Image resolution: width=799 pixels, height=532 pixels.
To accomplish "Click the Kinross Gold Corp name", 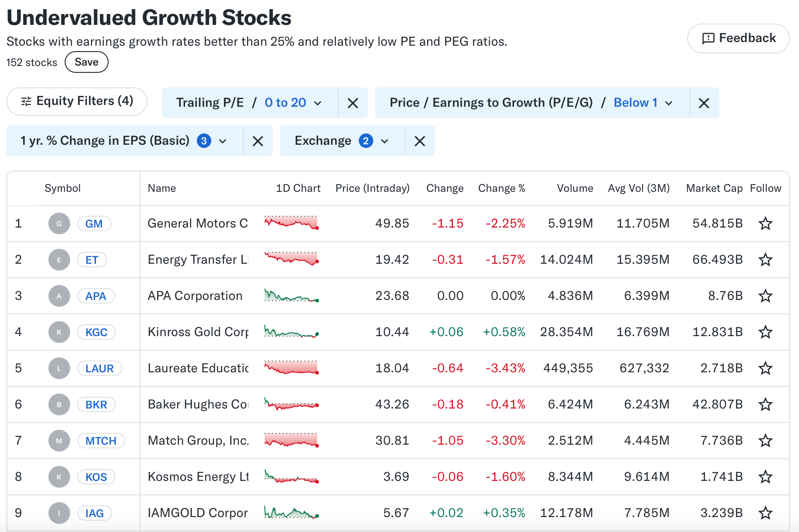I will 198,332.
